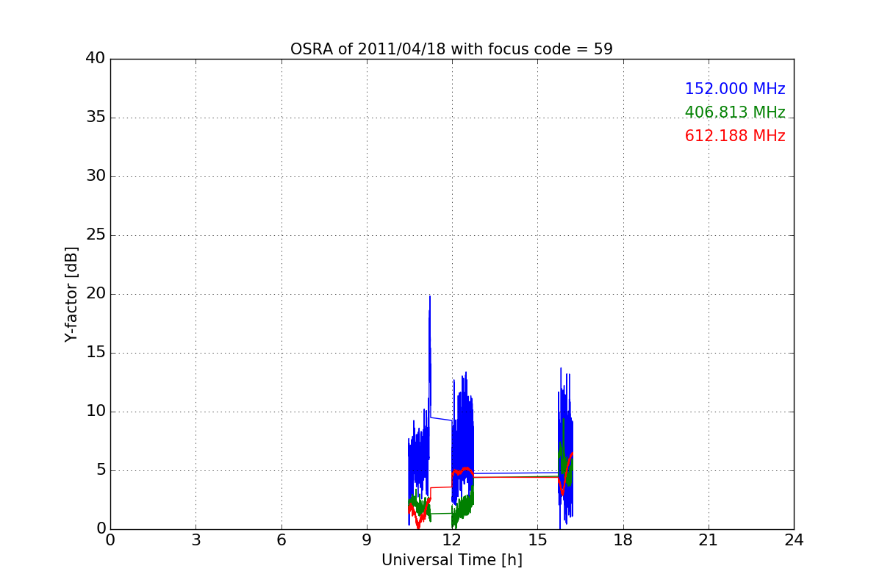Image resolution: width=882 pixels, height=588 pixels.
Task: Select the red 612.188 MHz legend label
Action: (735, 136)
